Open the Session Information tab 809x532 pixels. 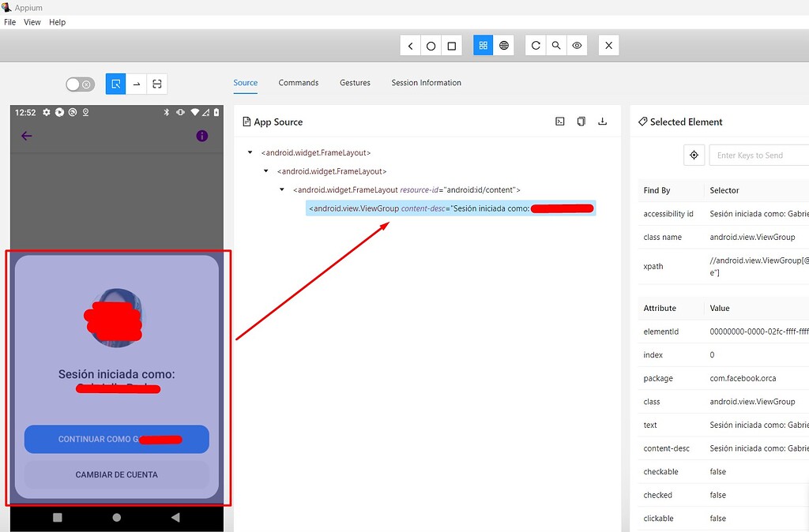pyautogui.click(x=426, y=83)
